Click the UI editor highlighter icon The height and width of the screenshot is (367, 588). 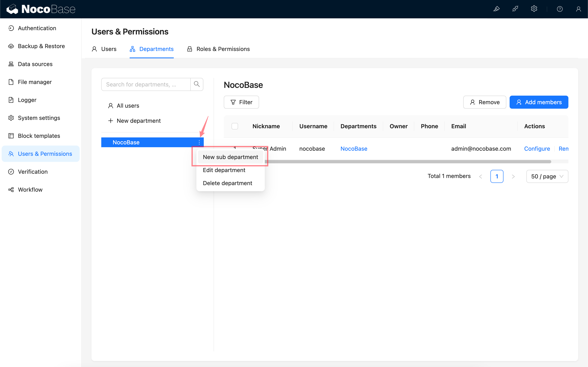pos(496,9)
